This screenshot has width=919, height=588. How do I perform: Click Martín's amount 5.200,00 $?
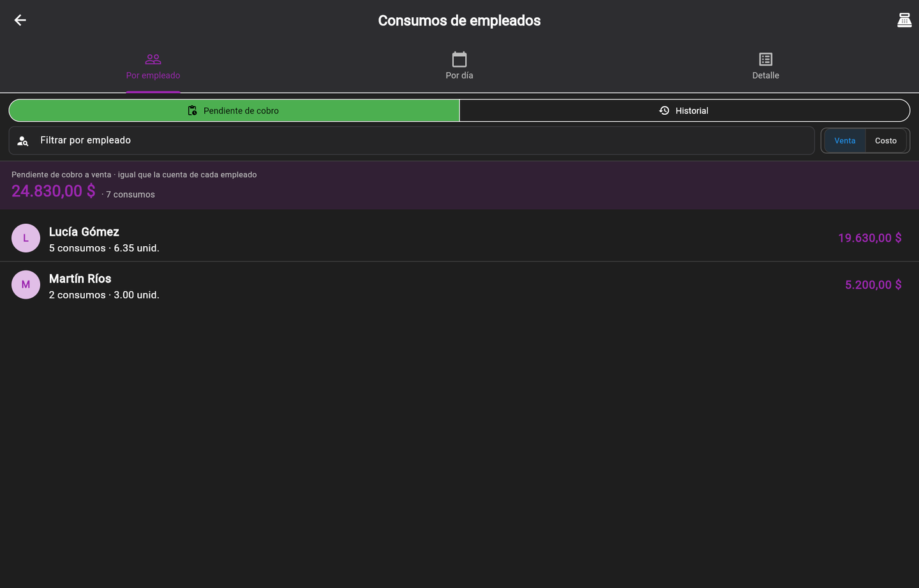coord(873,285)
